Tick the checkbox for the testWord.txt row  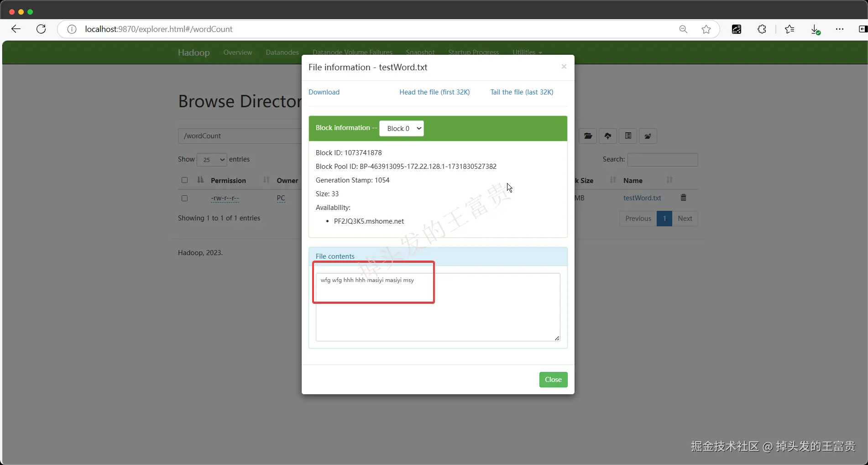click(184, 199)
